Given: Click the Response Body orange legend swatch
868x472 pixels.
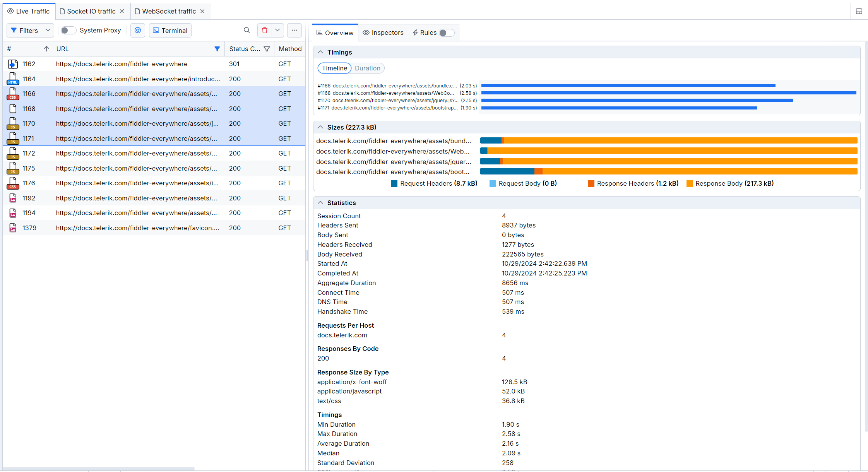Looking at the screenshot, I should [690, 183].
